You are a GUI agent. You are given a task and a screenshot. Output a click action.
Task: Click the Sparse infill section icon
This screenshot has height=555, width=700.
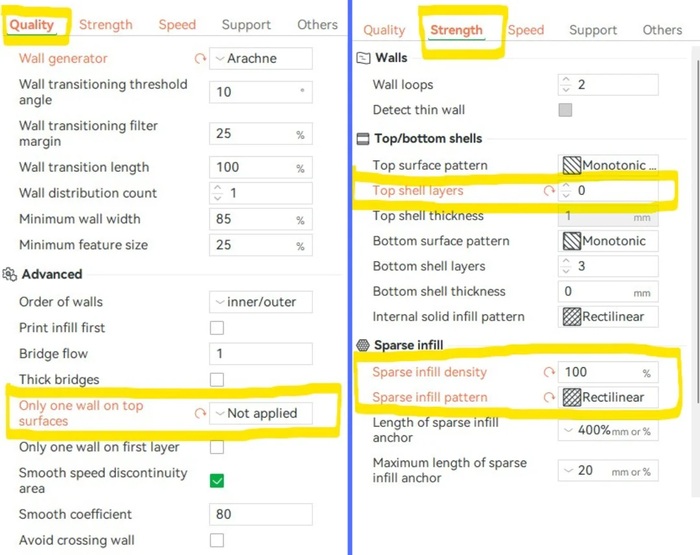363,345
